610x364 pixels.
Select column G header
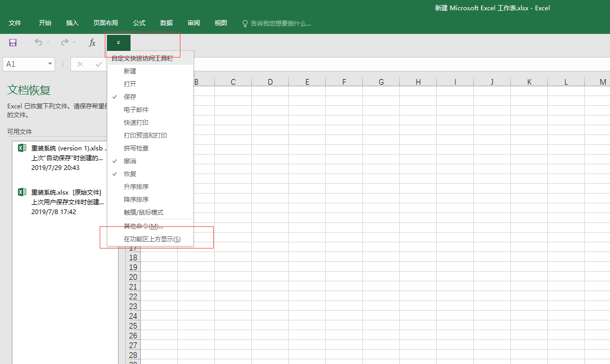click(381, 82)
